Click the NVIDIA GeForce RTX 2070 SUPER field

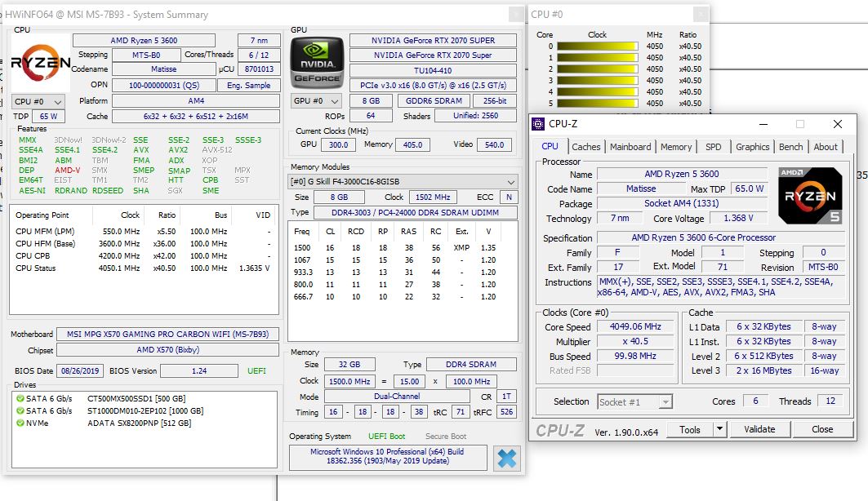click(433, 40)
